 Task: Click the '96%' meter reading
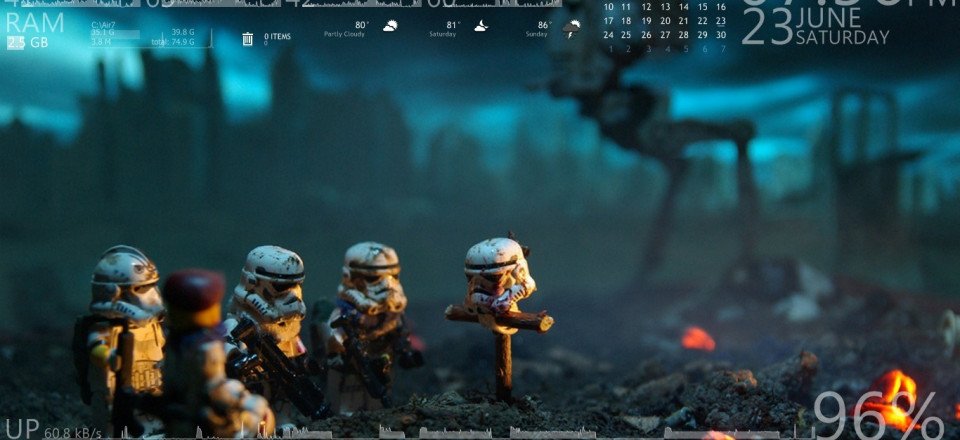click(x=879, y=416)
